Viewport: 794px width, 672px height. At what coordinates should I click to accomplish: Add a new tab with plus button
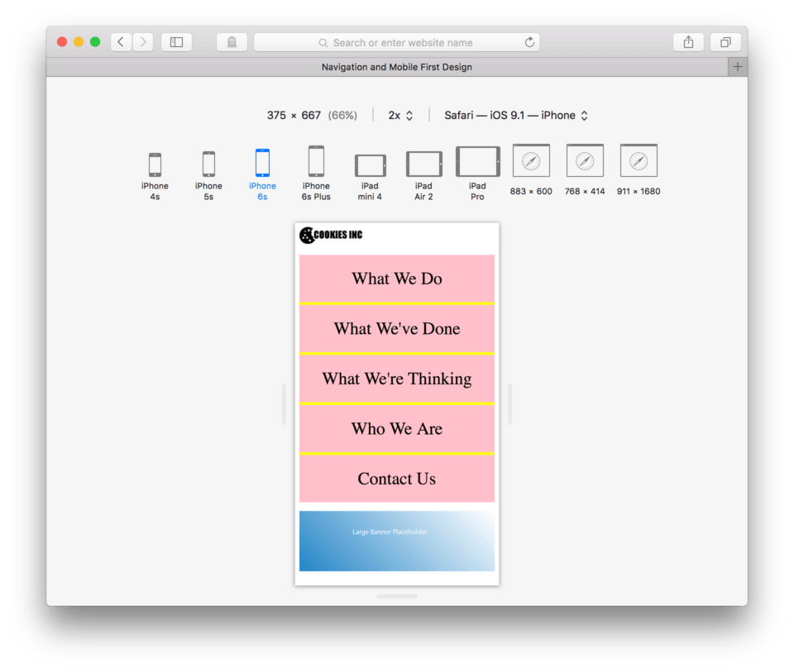click(738, 67)
